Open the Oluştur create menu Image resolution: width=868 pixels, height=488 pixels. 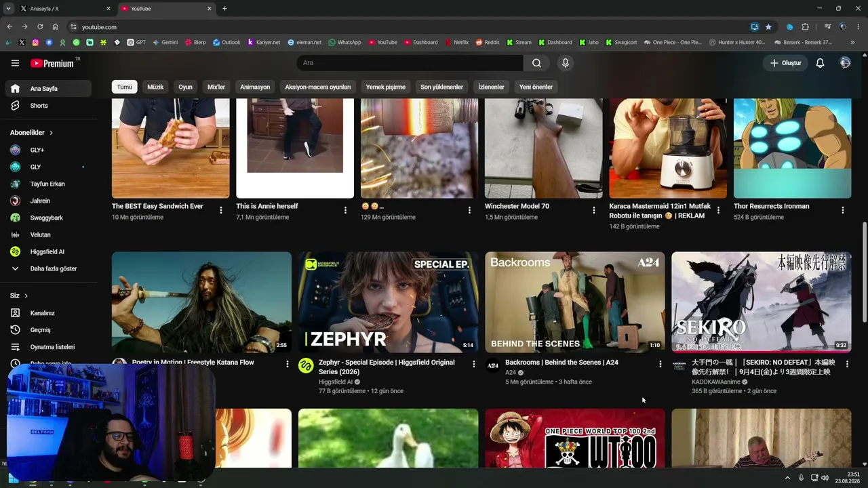coord(785,63)
